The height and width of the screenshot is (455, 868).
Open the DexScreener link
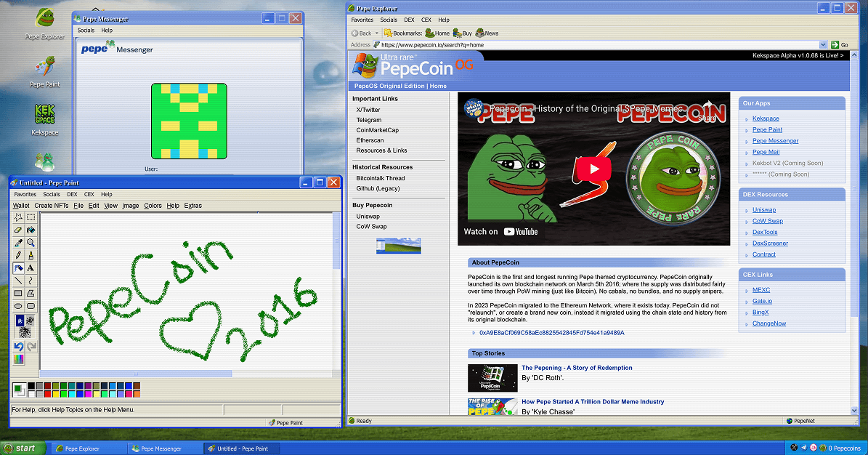click(x=770, y=243)
